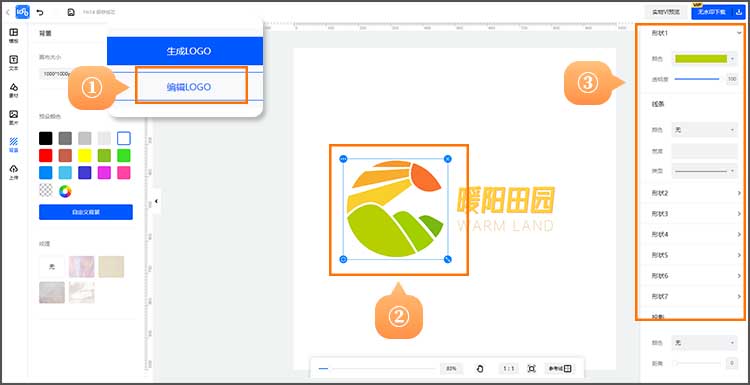Image resolution: width=750 pixels, height=385 pixels.
Task: Open the Materials shapes panel in sidebar
Action: coord(14,90)
